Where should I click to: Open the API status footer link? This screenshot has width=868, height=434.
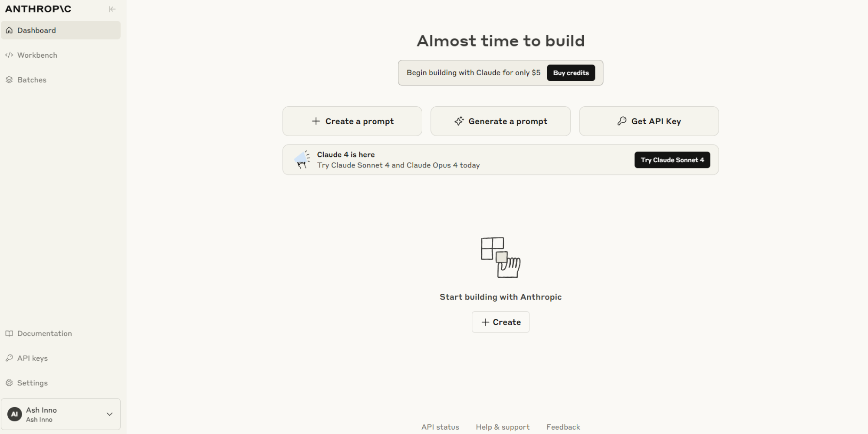pyautogui.click(x=440, y=427)
